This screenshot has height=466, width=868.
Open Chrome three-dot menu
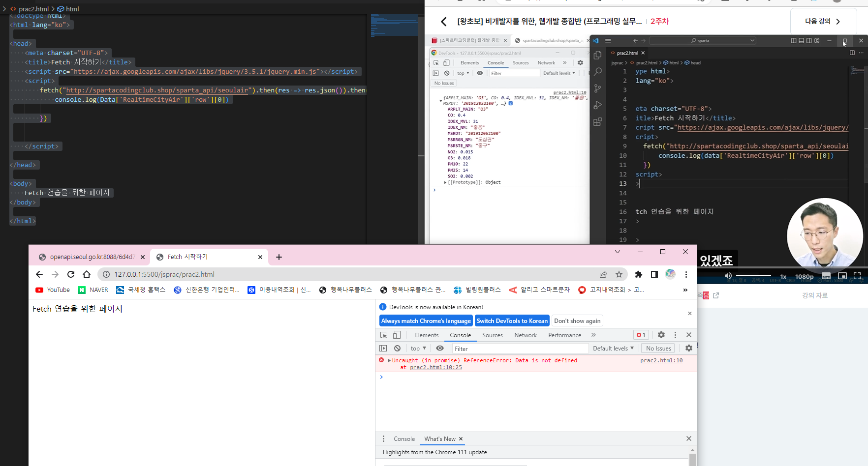tap(686, 274)
